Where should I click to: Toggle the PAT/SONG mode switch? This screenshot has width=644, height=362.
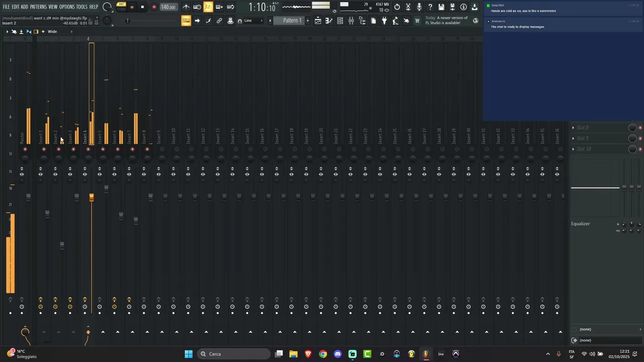tap(121, 7)
